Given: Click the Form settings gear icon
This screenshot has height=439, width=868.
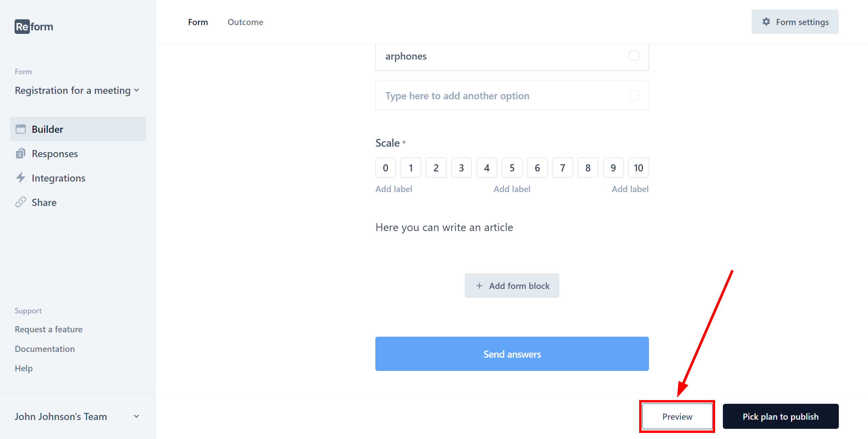Looking at the screenshot, I should tap(766, 22).
